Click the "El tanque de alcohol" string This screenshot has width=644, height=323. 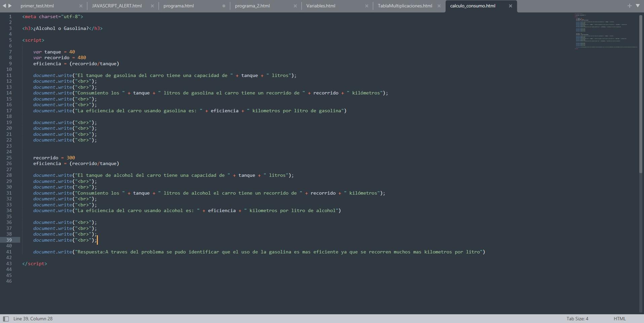coord(153,175)
